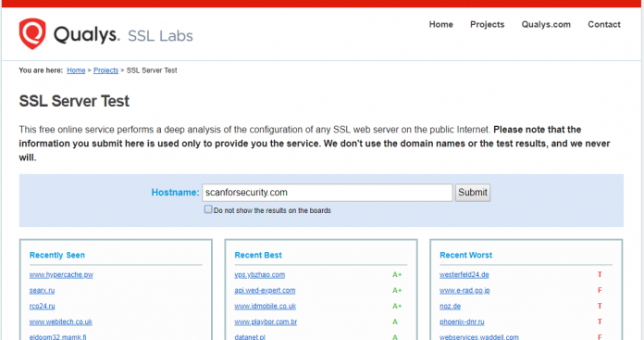Open rco24.ru in Recently Seen
The width and height of the screenshot is (644, 340).
pos(42,306)
